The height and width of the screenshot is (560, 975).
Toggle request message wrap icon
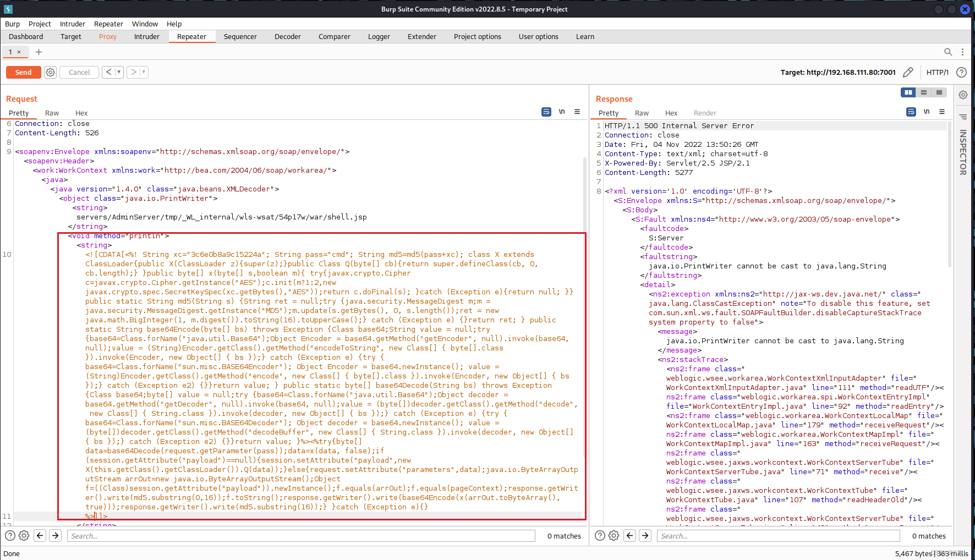tap(546, 112)
